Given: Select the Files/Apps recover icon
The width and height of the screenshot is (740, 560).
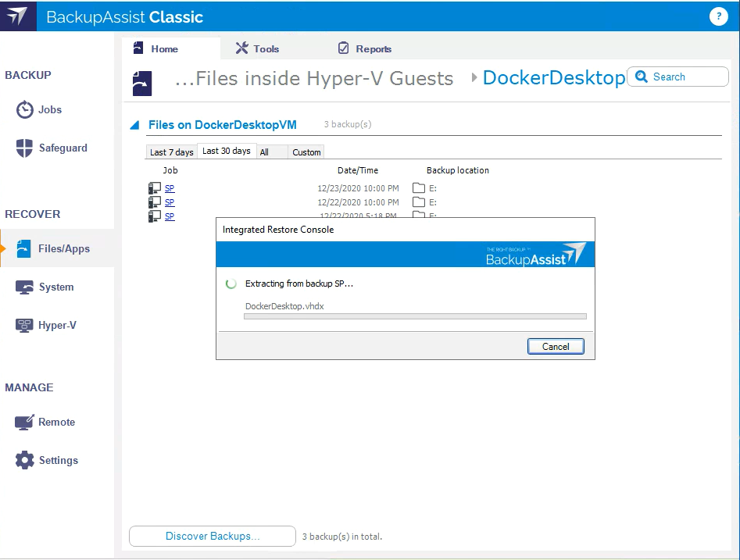Looking at the screenshot, I should pyautogui.click(x=24, y=249).
